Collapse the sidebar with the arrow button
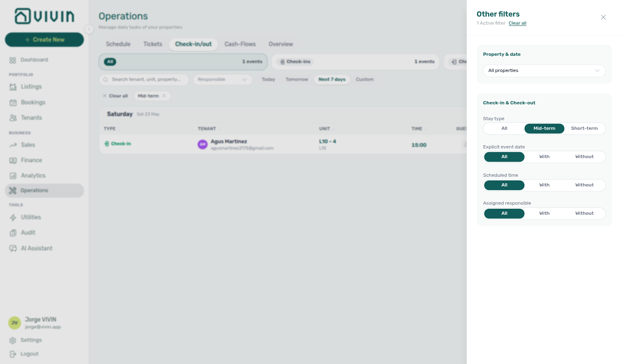622x364 pixels. pyautogui.click(x=89, y=29)
